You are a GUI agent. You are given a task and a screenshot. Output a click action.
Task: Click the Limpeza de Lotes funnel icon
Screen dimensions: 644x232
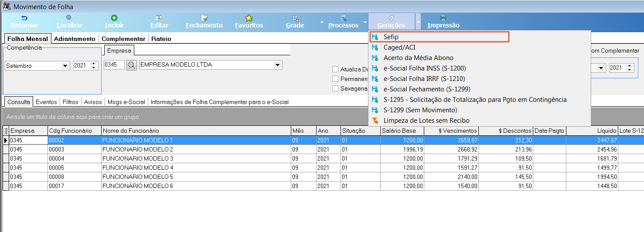pos(375,120)
